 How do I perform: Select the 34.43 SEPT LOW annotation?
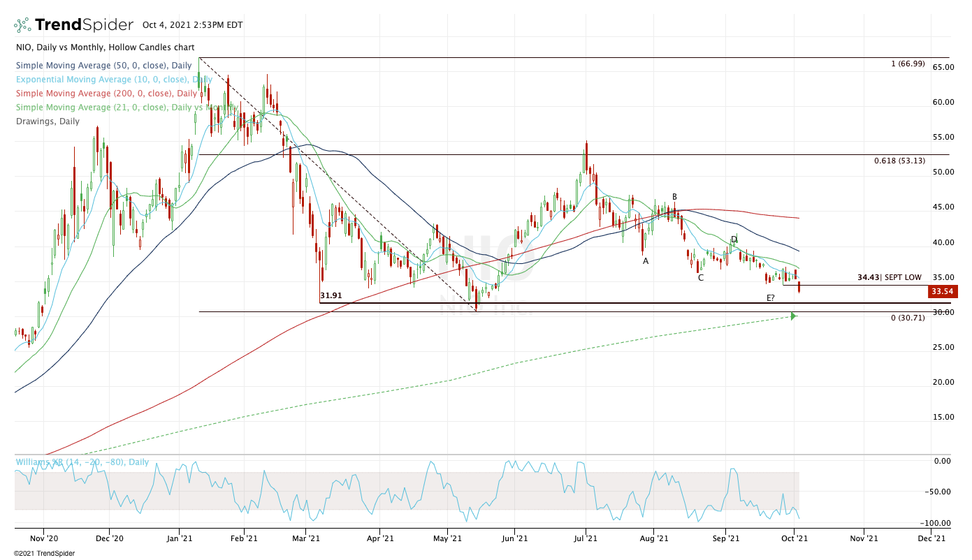point(889,277)
